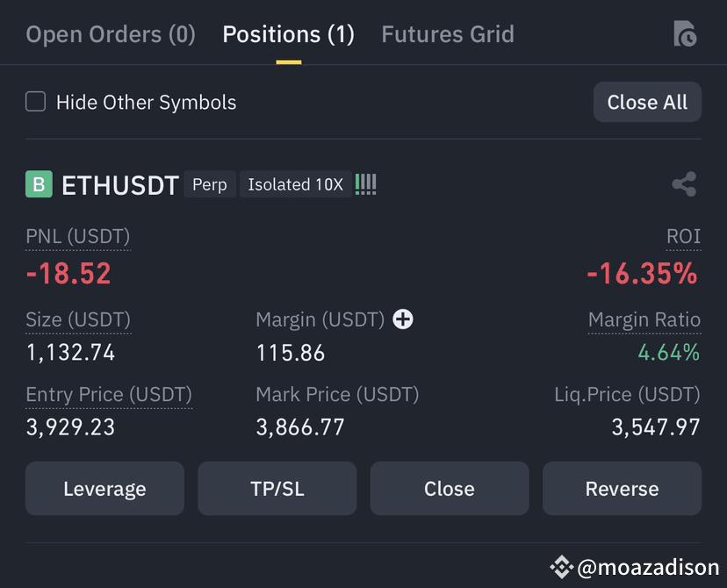Close the ETHUSDT position
727x588 pixels.
coord(450,488)
